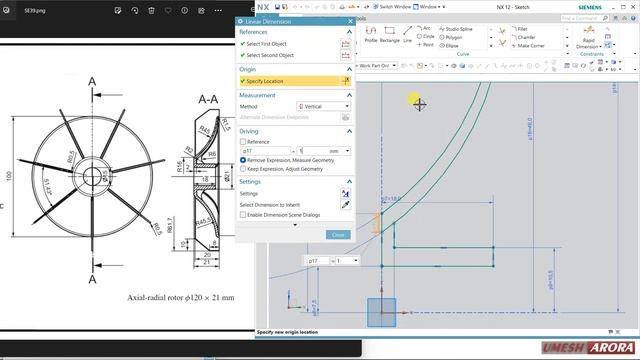Delete the image in Photos viewer
Viewport: 640px width, 360px height.
point(151,11)
